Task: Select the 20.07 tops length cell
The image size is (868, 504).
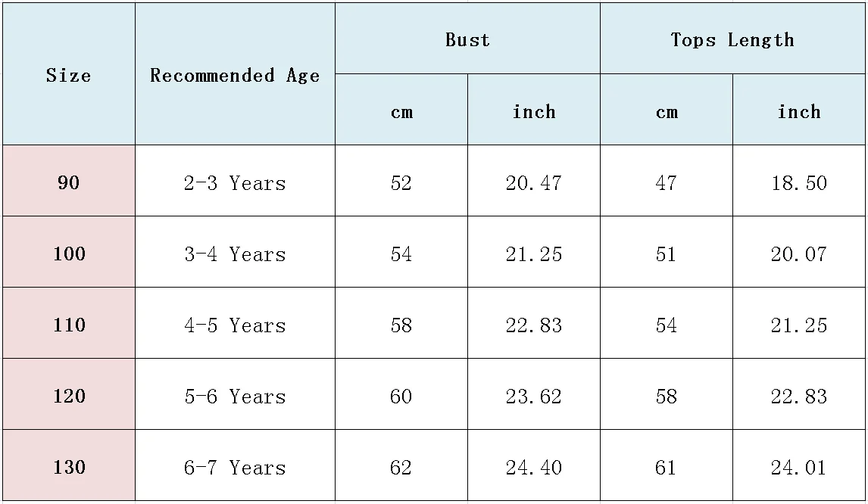Action: pyautogui.click(x=799, y=252)
